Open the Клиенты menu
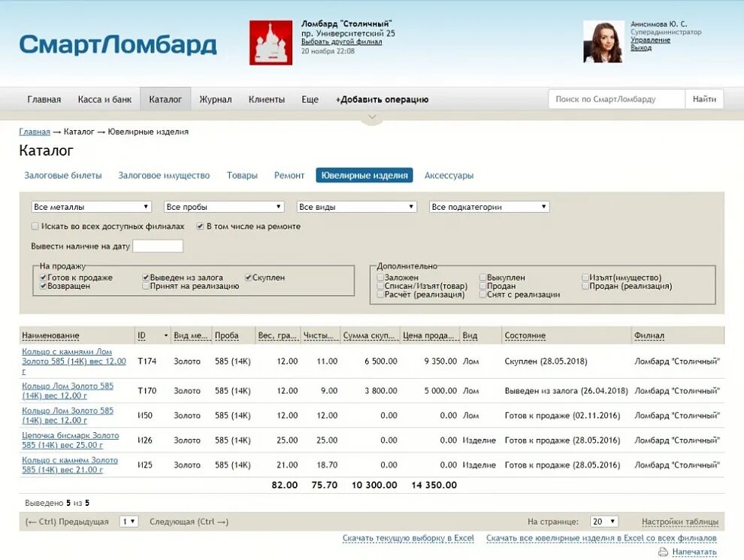 pyautogui.click(x=267, y=98)
